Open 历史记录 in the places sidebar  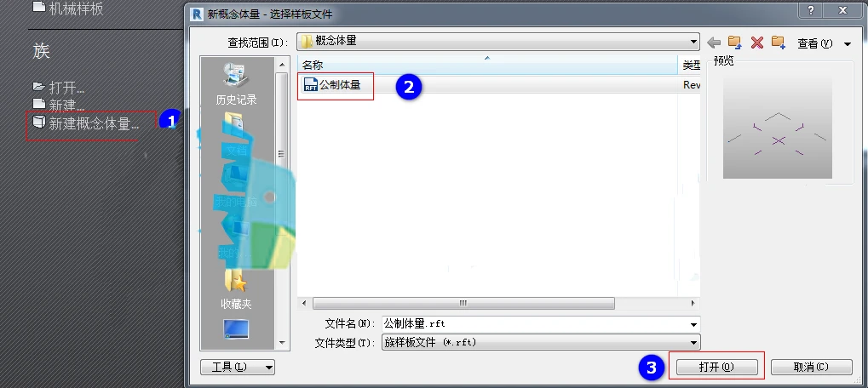click(236, 84)
